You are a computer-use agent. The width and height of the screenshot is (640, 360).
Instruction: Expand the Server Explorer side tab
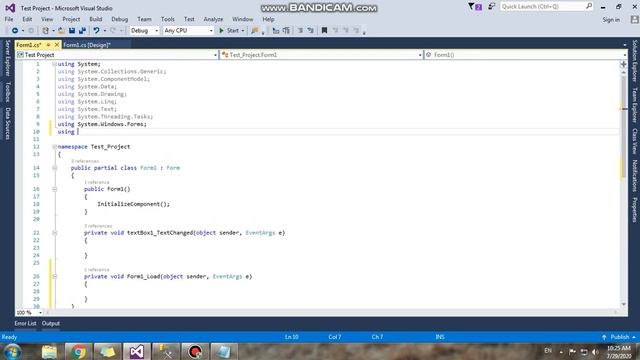(x=7, y=58)
